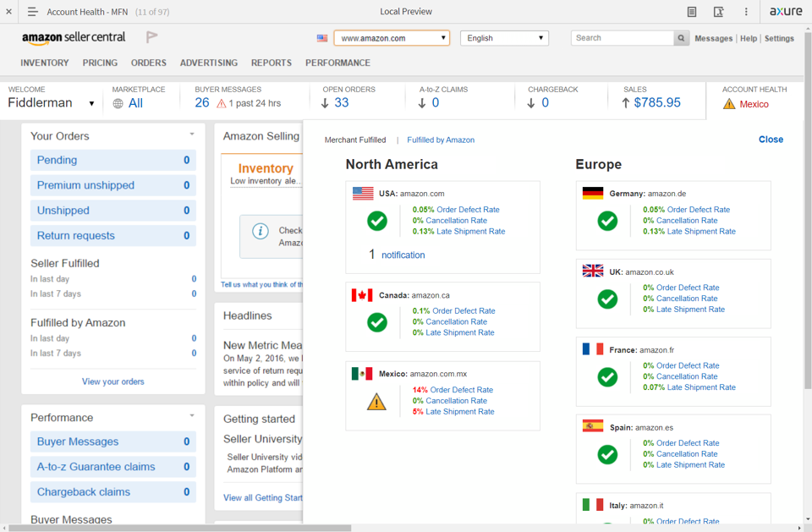The height and width of the screenshot is (532, 812).
Task: Open the English language dropdown
Action: coord(504,38)
